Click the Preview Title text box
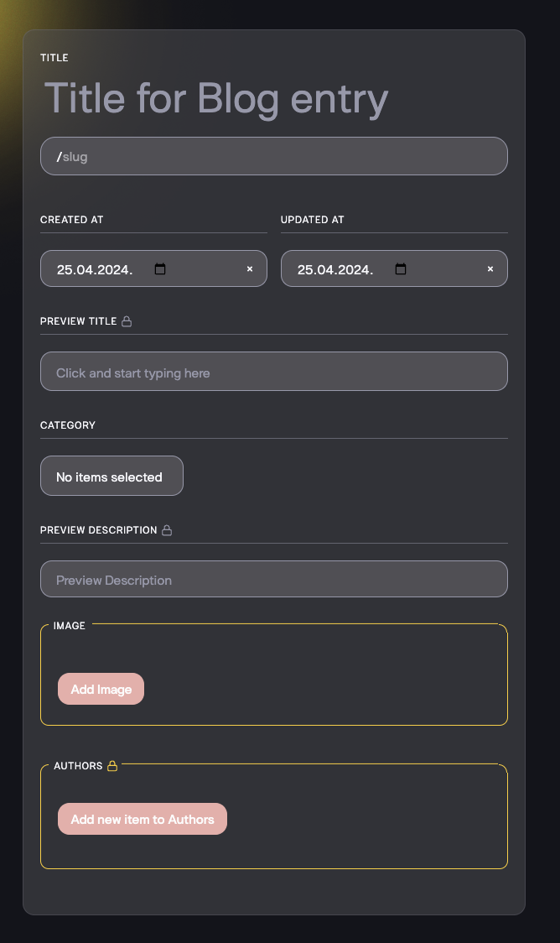This screenshot has width=560, height=943. (273, 373)
